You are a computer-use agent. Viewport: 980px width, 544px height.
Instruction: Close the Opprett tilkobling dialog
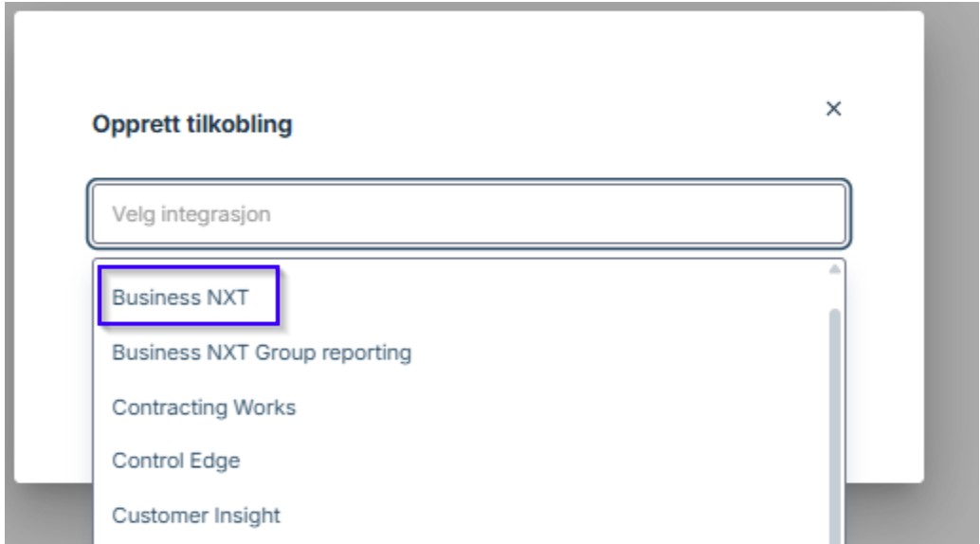tap(834, 109)
